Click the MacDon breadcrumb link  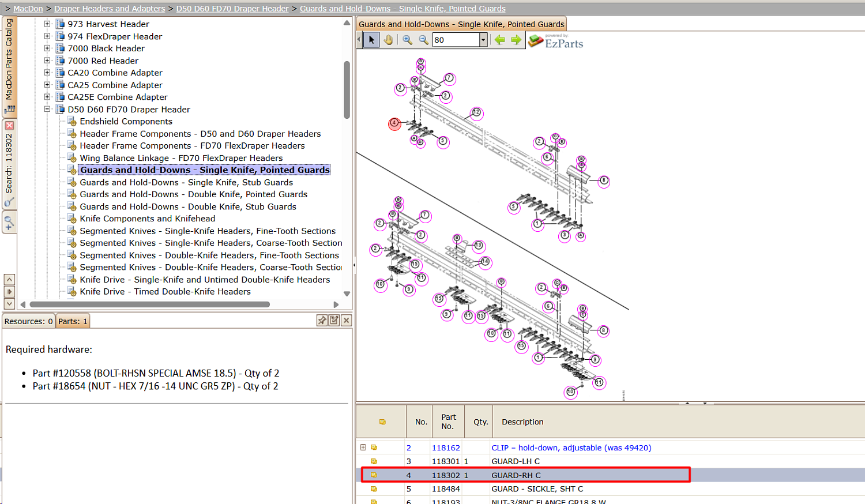coord(28,9)
